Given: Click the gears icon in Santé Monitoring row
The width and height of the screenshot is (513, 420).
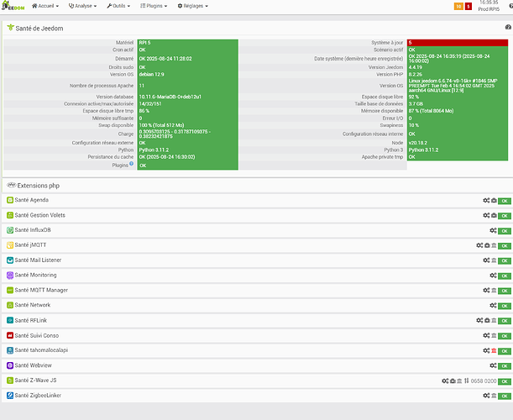Looking at the screenshot, I should coord(493,276).
